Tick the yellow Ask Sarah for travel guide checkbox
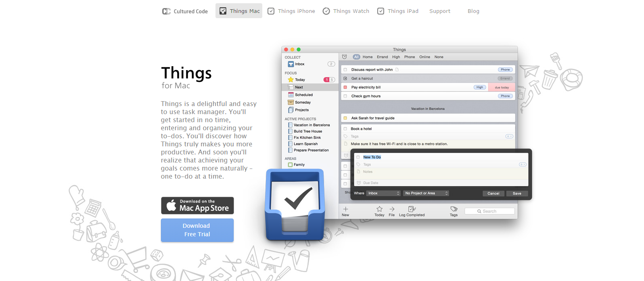Screen dimensions: 644x281 [x=345, y=118]
